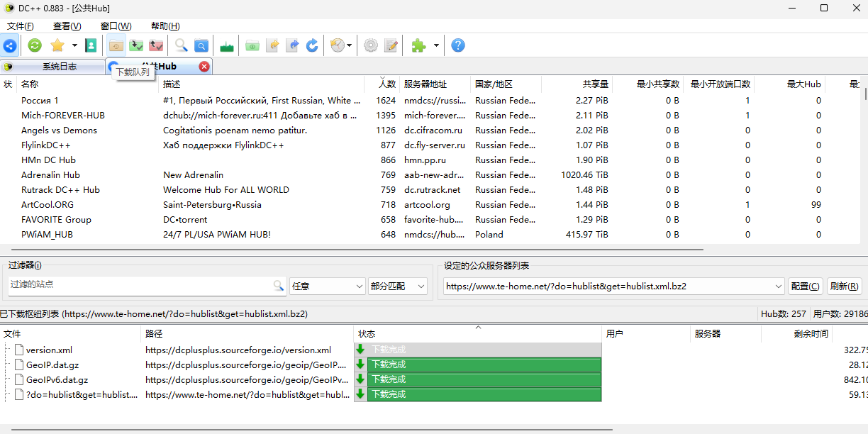
Task: Sort hubs by 人数 column header
Action: (x=382, y=84)
